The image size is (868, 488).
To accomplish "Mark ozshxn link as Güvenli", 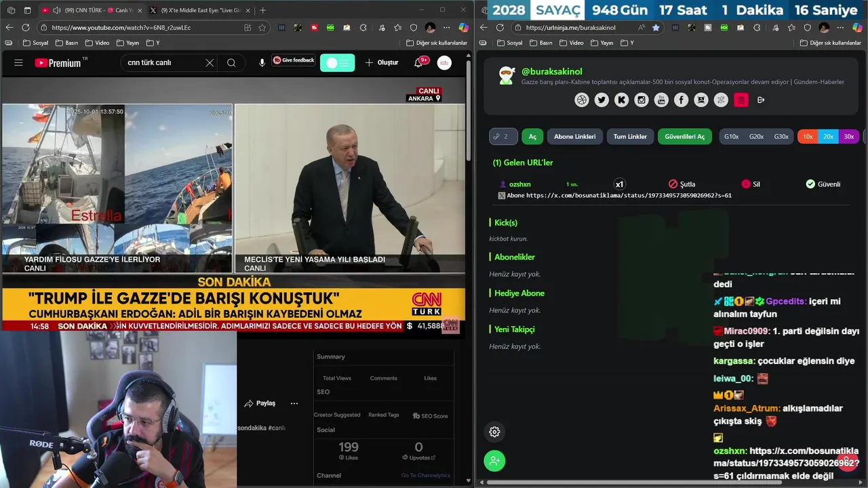I will tap(823, 184).
